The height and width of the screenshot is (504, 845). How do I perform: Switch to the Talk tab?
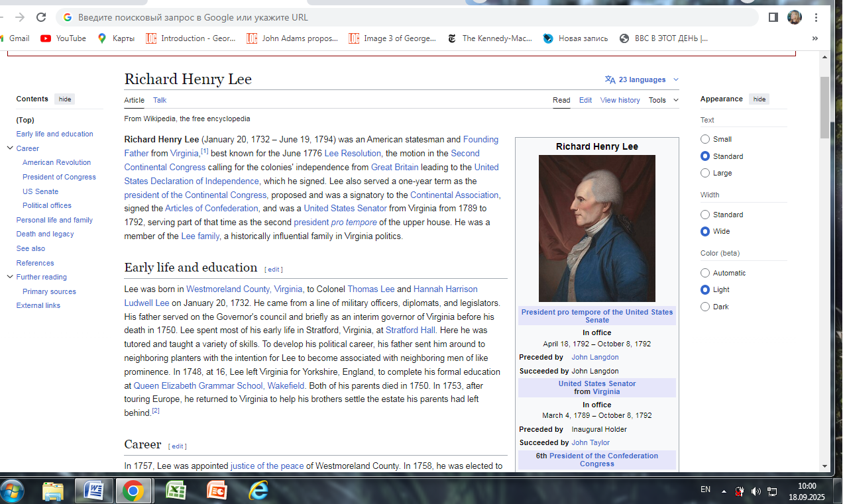tap(160, 100)
